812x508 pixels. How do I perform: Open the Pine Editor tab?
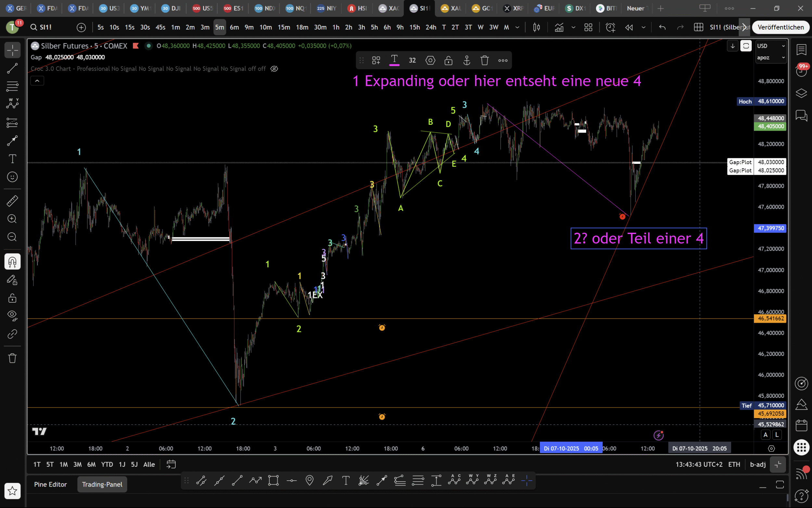[x=50, y=484]
